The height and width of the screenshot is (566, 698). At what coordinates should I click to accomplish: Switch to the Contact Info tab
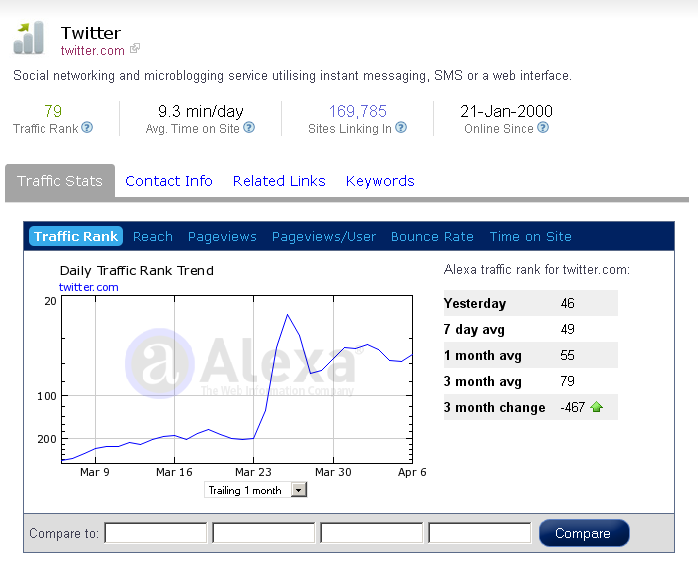coord(169,181)
